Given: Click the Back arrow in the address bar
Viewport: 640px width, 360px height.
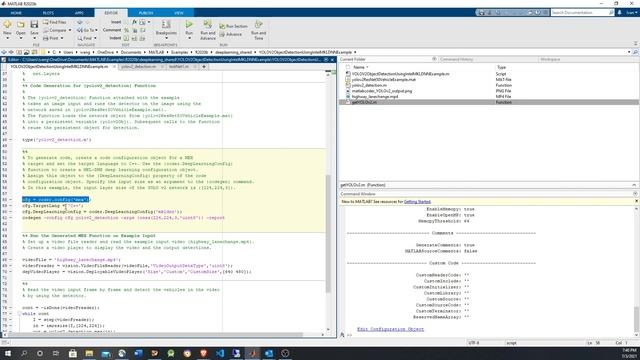Looking at the screenshot, I should tap(4, 52).
